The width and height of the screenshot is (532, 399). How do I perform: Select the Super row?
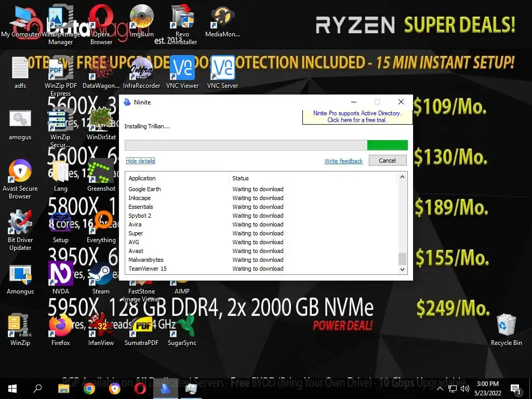261,233
